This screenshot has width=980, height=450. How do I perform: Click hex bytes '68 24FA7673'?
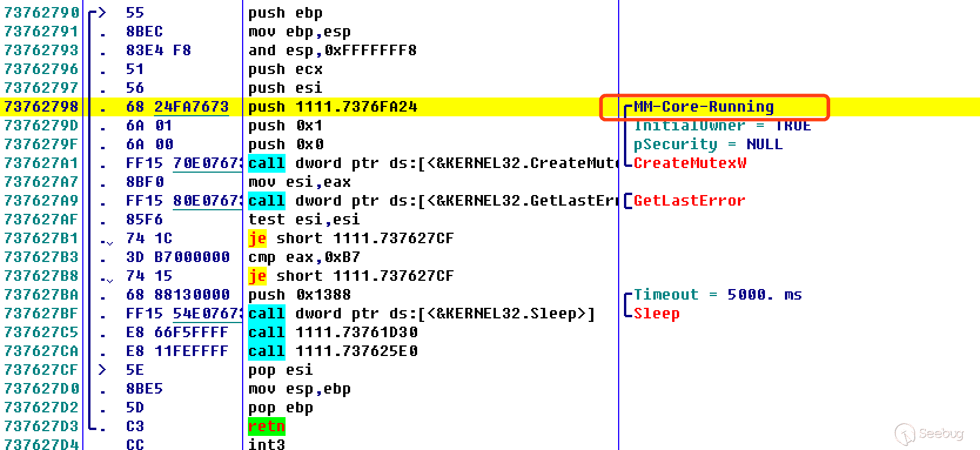point(177,106)
